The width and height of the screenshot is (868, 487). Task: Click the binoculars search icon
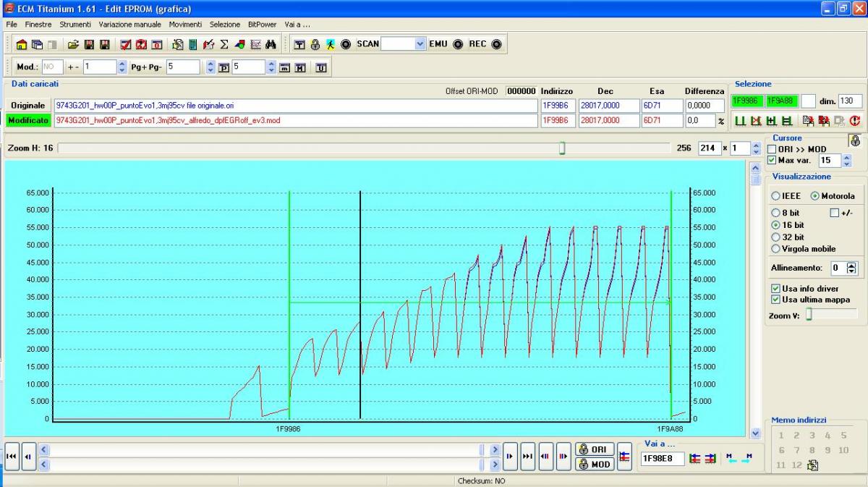coord(271,45)
